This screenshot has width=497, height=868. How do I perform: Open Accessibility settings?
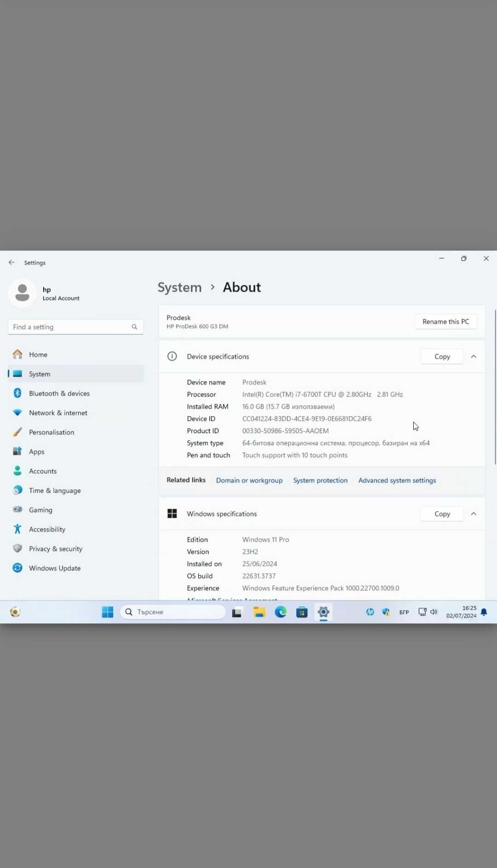(76, 529)
